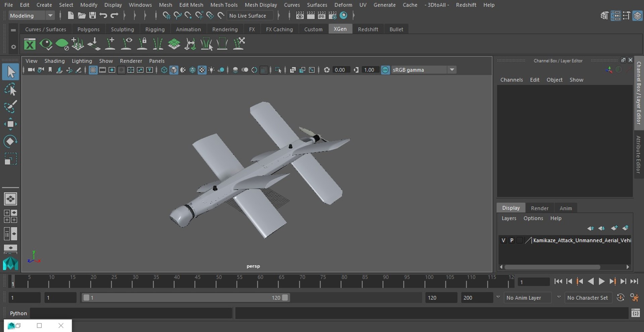Screen dimensions: 644x332
Task: Open the viewport Shading menu
Action: [x=54, y=61]
